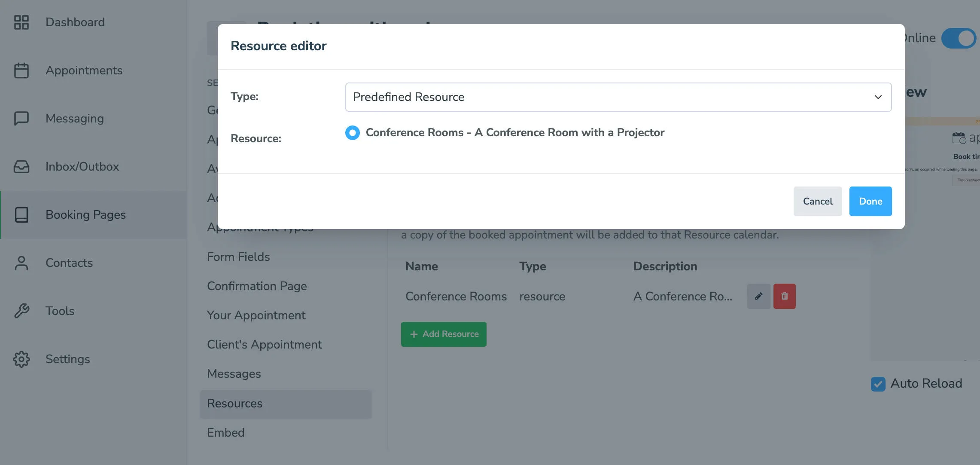The height and width of the screenshot is (465, 980).
Task: Open Contacts using the person icon
Action: click(21, 263)
